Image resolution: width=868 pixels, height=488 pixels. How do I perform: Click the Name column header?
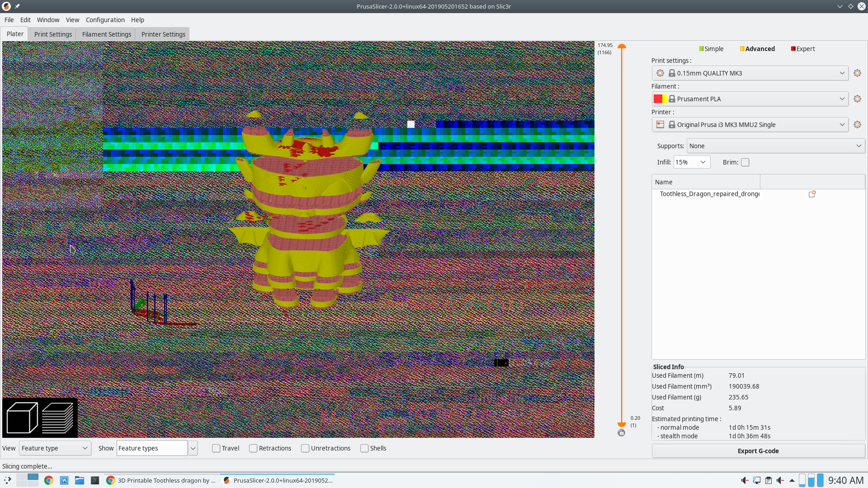(x=706, y=182)
